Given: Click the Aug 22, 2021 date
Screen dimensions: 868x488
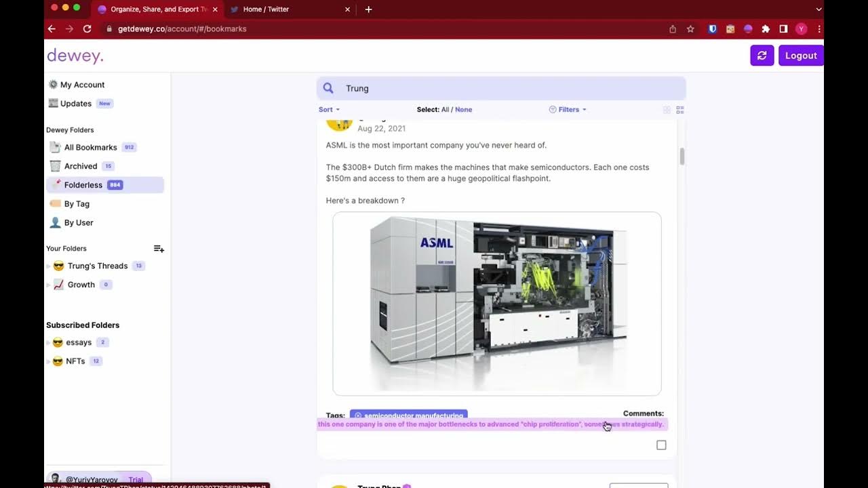Looking at the screenshot, I should [382, 128].
